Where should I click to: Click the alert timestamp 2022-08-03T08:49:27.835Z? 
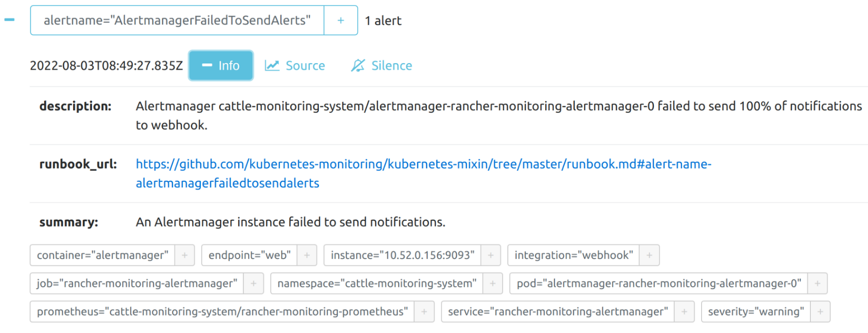[x=106, y=66]
